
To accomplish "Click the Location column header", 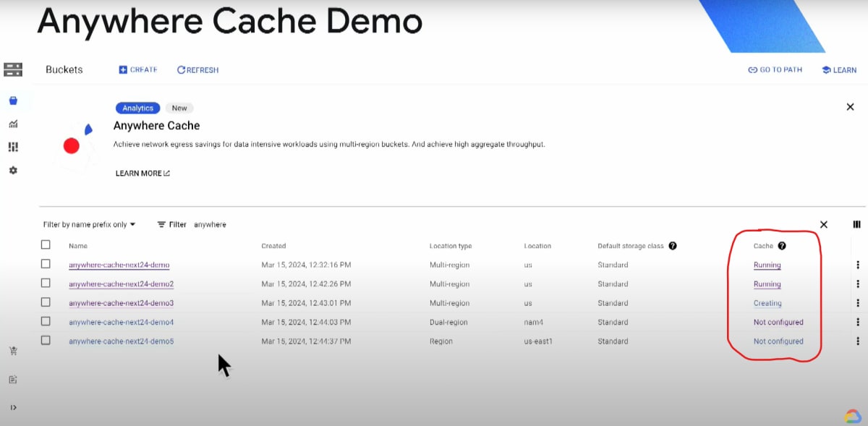I will [x=537, y=246].
